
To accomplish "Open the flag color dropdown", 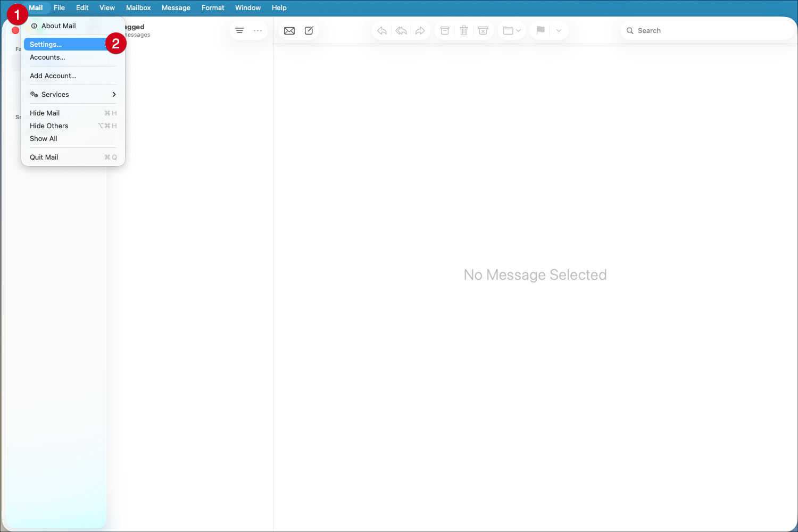I will 558,30.
